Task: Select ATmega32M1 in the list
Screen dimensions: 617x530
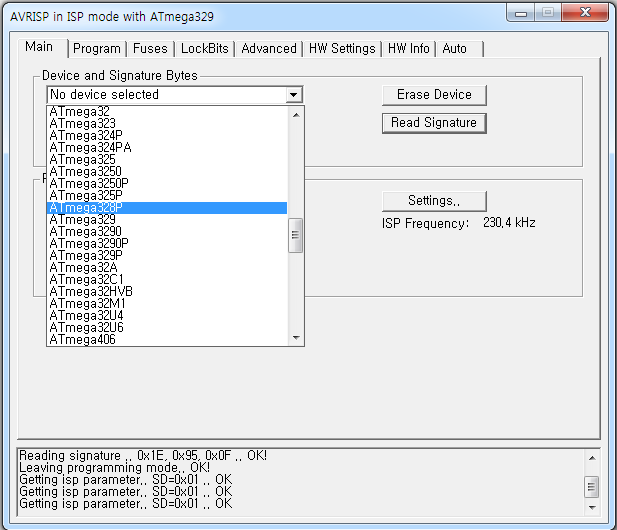Action: tap(167, 304)
